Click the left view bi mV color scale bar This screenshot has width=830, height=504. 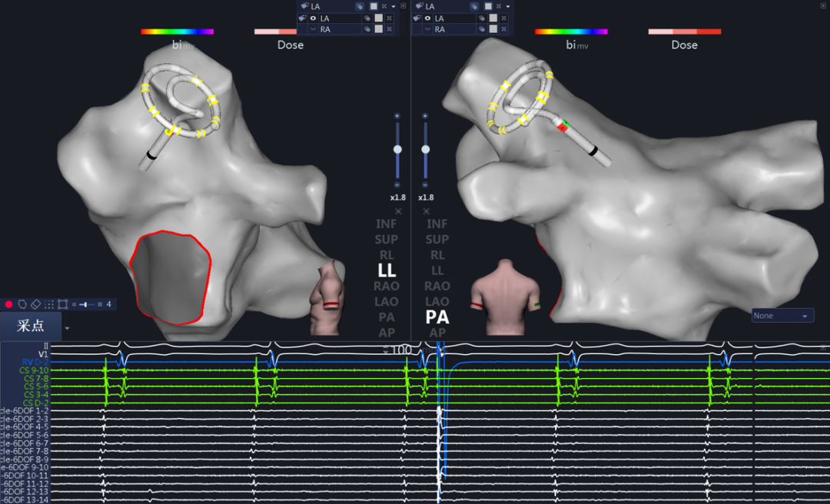pyautogui.click(x=177, y=31)
